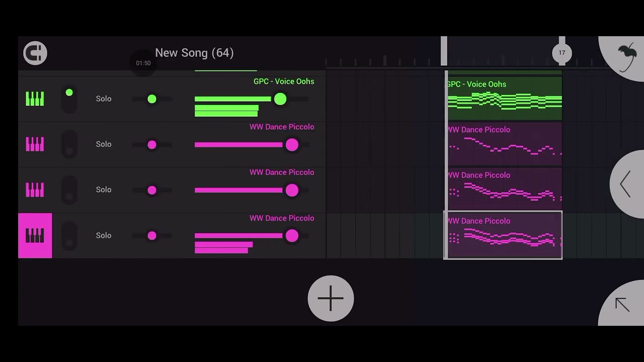Open the side panel with the left chevron
This screenshot has height=362, width=644.
pyautogui.click(x=627, y=184)
